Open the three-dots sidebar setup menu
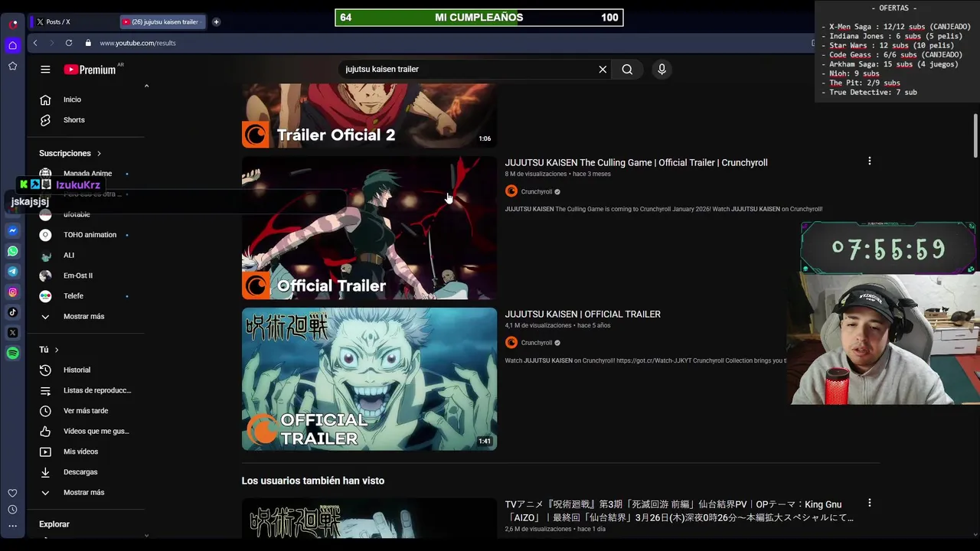Screen dimensions: 980x551 (12, 526)
